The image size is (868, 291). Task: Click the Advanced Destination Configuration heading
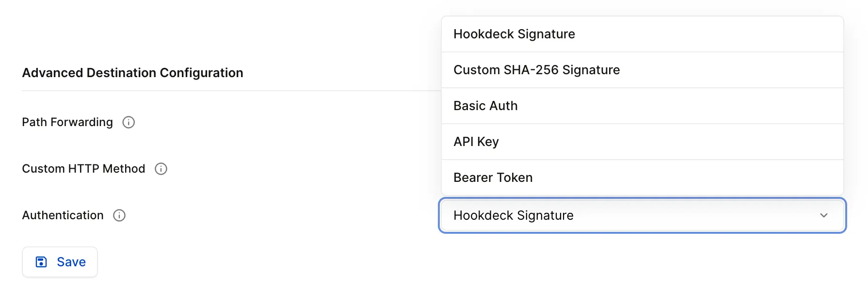pos(132,73)
